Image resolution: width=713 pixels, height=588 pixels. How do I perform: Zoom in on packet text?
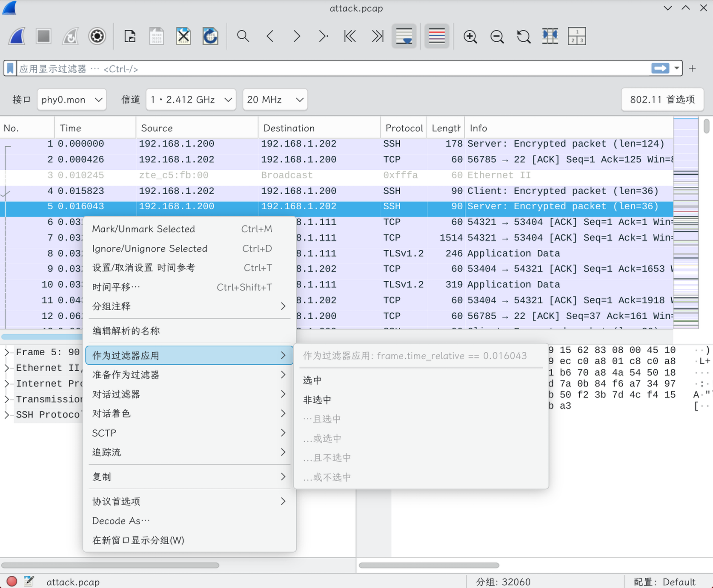click(x=470, y=36)
